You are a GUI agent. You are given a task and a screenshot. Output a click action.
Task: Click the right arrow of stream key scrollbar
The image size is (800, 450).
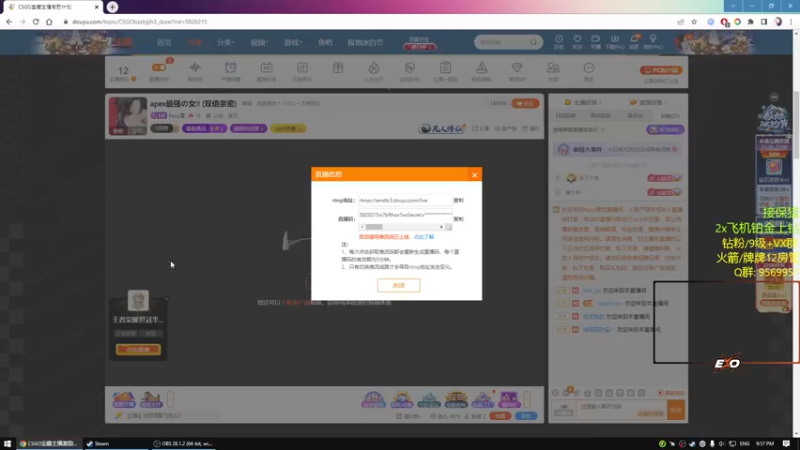pos(441,227)
